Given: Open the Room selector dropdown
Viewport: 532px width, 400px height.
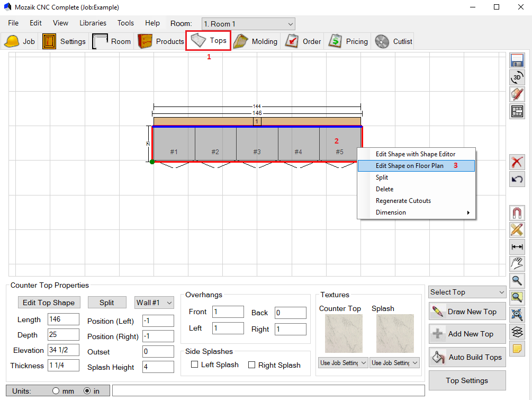Looking at the screenshot, I should click(x=248, y=24).
